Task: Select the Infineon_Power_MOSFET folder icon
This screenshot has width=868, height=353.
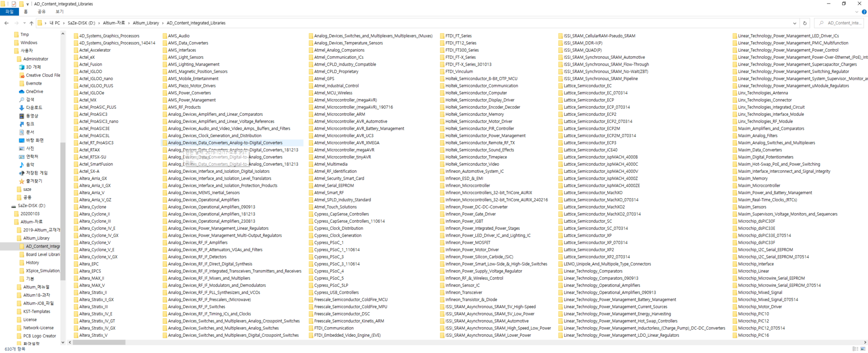Action: [x=442, y=243]
